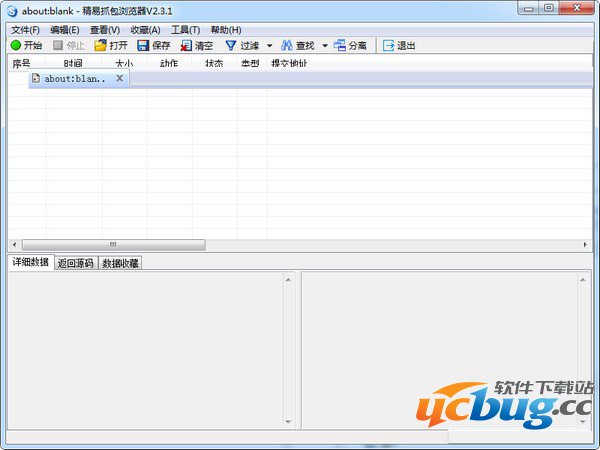Viewport: 600px width, 450px height.
Task: Click the 序号 column header
Action: pyautogui.click(x=21, y=63)
